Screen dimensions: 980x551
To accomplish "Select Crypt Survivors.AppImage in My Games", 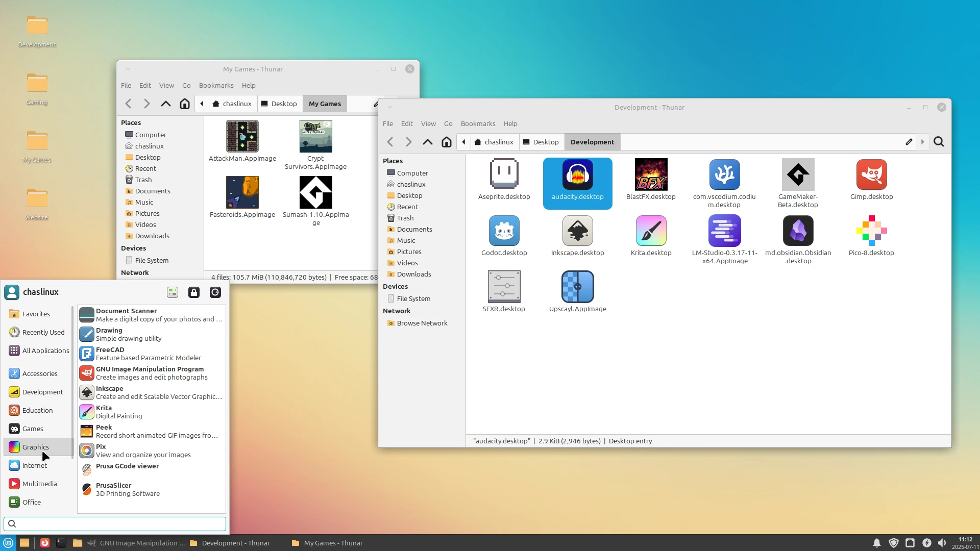I will 315,136.
